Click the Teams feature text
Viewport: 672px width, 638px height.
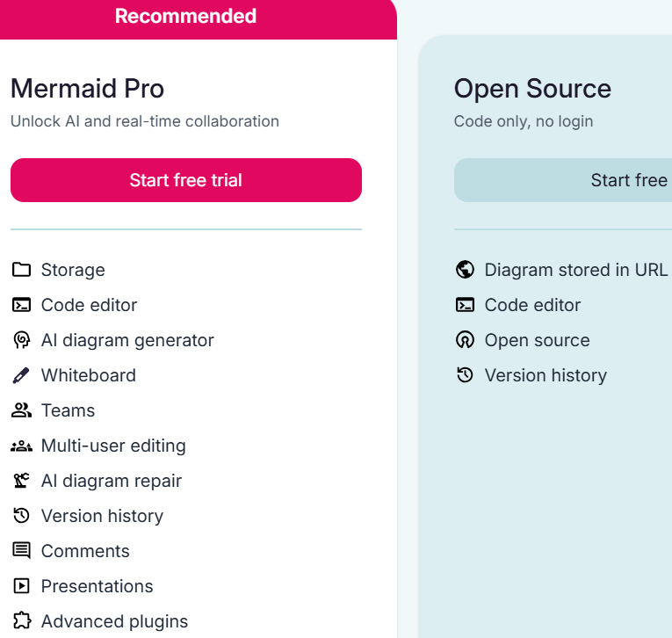[x=68, y=410]
